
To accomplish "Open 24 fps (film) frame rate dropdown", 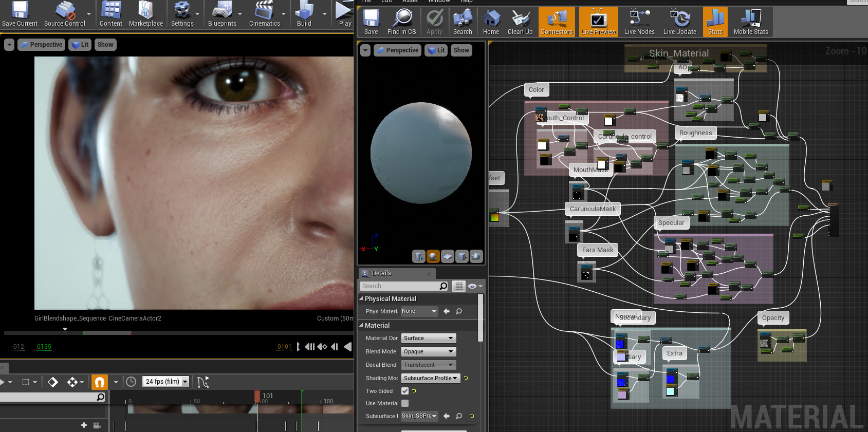I will [x=166, y=382].
